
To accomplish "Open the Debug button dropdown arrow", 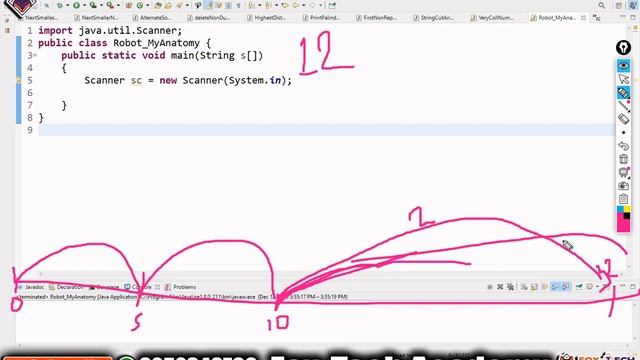I will tap(68, 5).
